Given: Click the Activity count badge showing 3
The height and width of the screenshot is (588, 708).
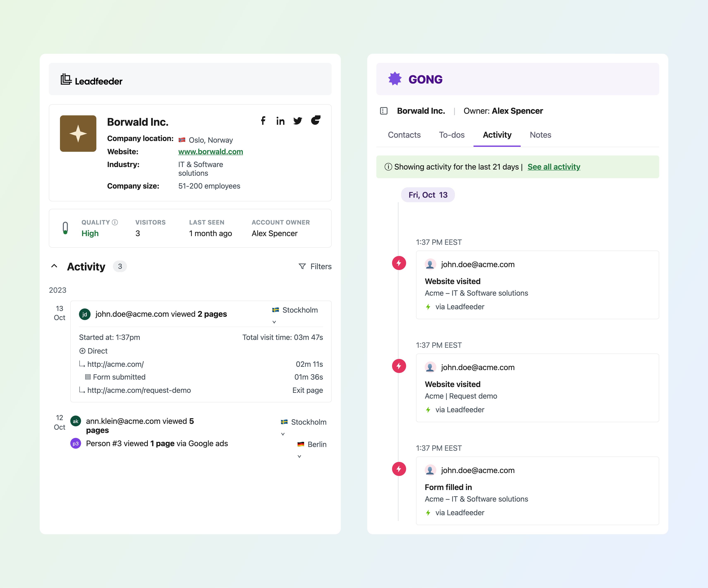Looking at the screenshot, I should pyautogui.click(x=120, y=266).
